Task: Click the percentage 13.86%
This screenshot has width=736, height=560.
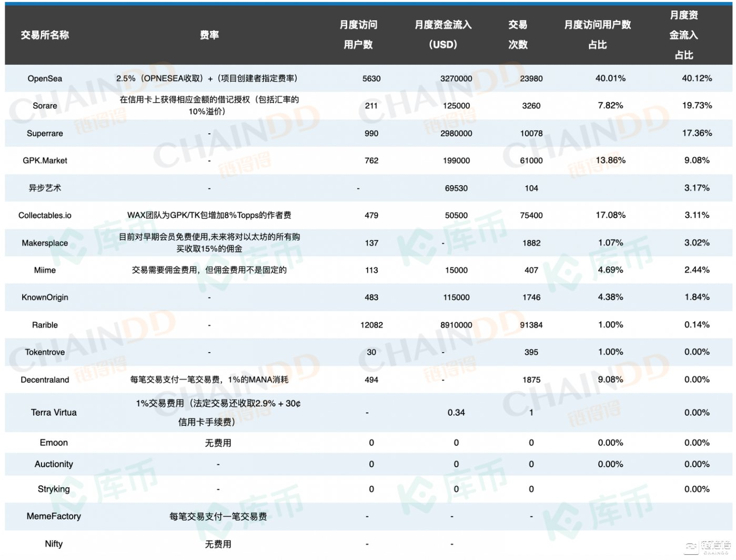Action: (610, 160)
